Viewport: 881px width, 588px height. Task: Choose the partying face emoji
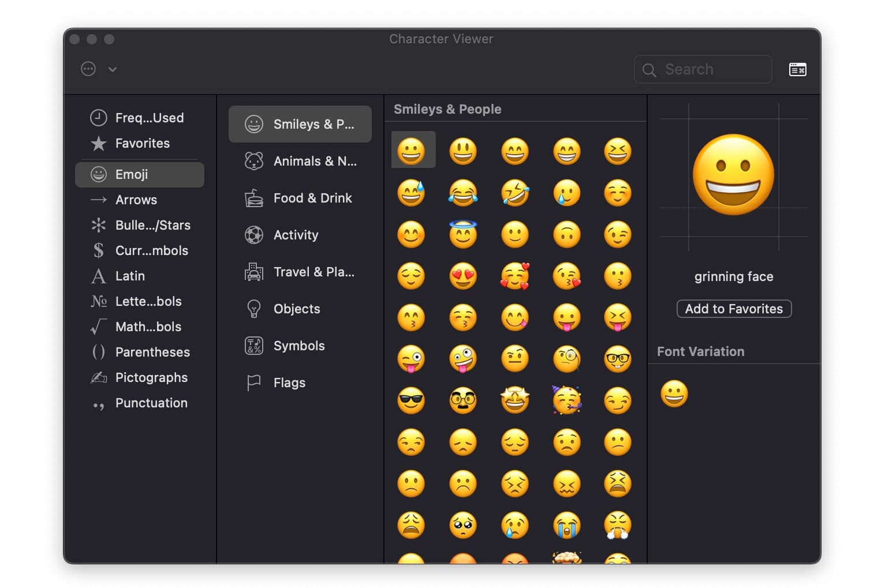[566, 400]
